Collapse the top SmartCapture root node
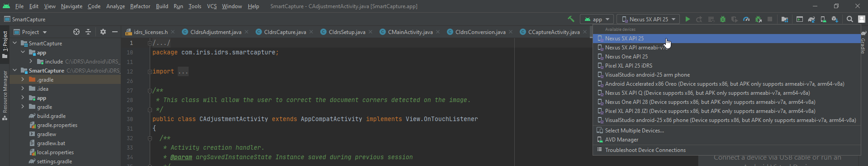The width and height of the screenshot is (868, 166). (14, 43)
